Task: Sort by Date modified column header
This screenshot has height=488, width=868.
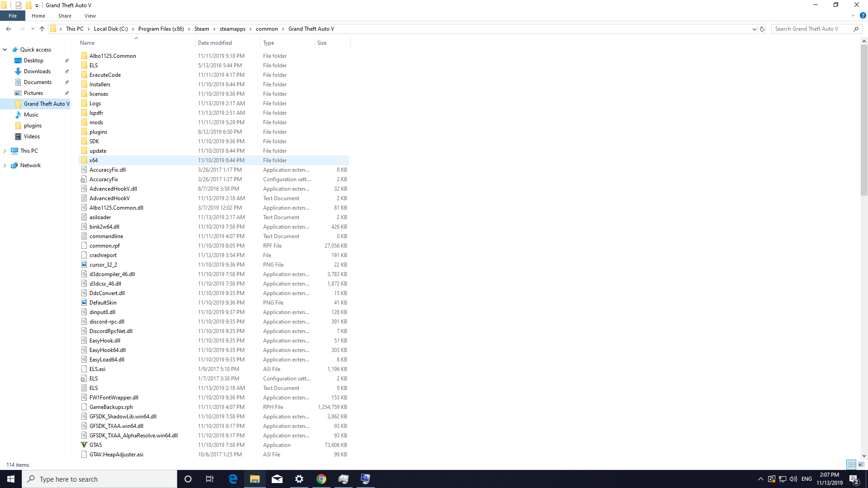Action: (x=215, y=43)
